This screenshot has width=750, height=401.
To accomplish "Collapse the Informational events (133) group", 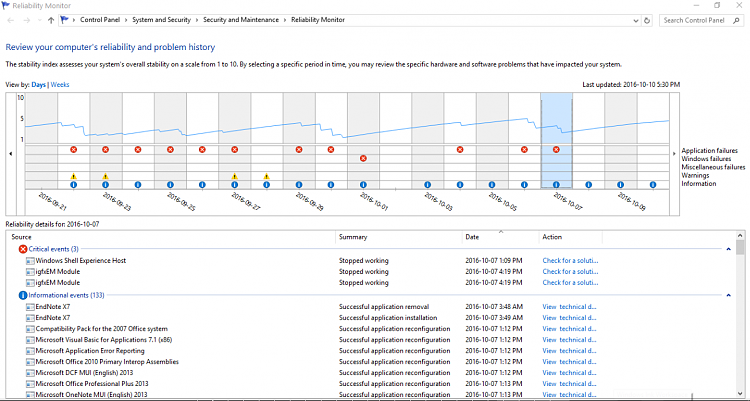I will tap(728, 295).
